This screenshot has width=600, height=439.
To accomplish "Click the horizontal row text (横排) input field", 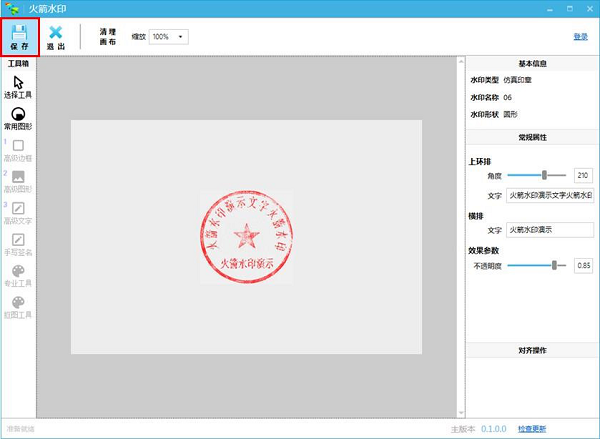I will point(549,230).
